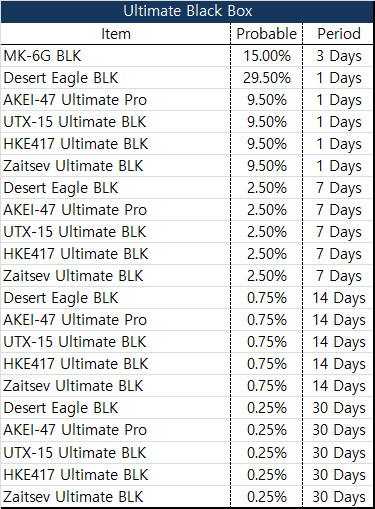Select UTX-15 Ultimate BLK 30 Days row
Viewport: 375px width, 509px height.
pyautogui.click(x=187, y=452)
